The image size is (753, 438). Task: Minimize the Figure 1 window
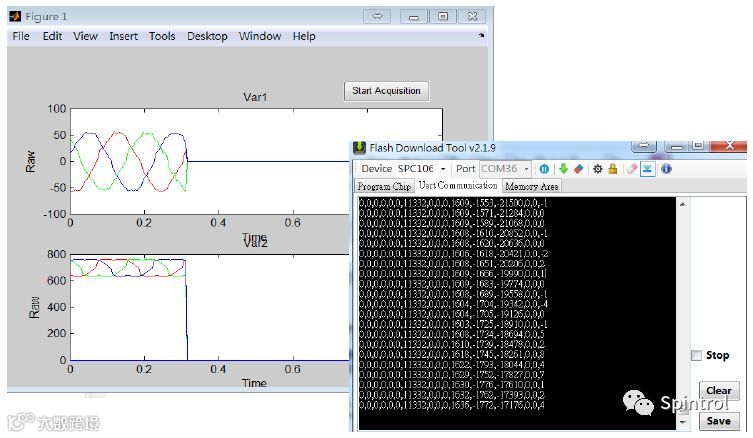point(413,16)
